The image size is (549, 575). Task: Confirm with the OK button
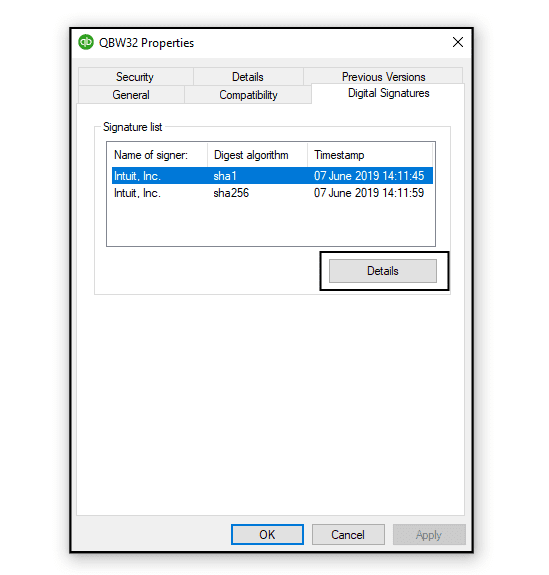[267, 535]
